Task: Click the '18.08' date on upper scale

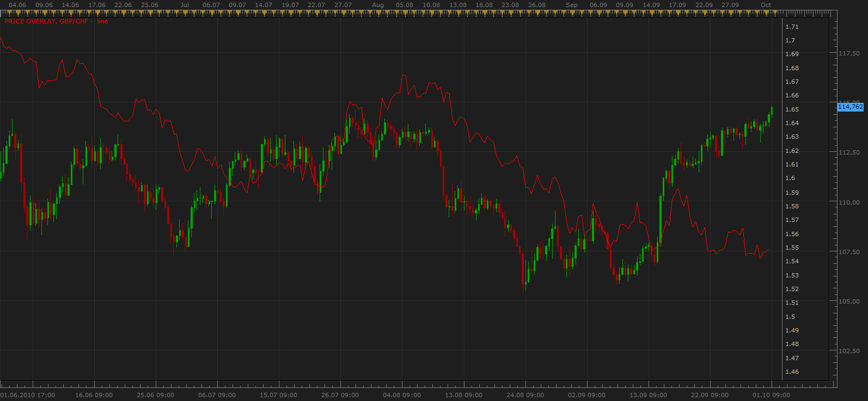Action: [x=484, y=5]
